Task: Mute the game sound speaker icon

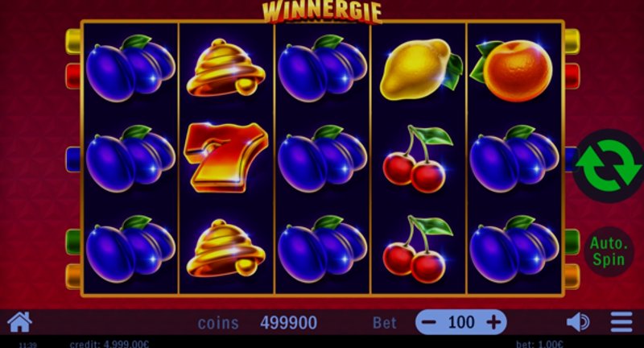Action: [578, 322]
